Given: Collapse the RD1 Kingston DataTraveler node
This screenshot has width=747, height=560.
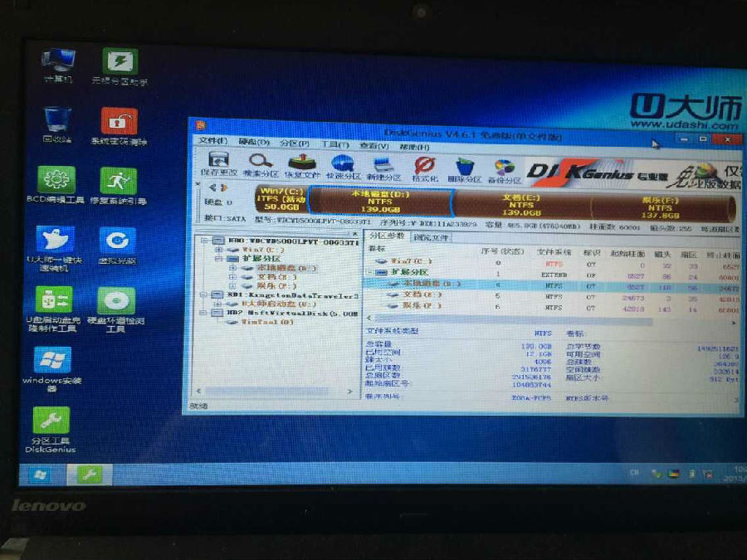Looking at the screenshot, I should tap(204, 295).
